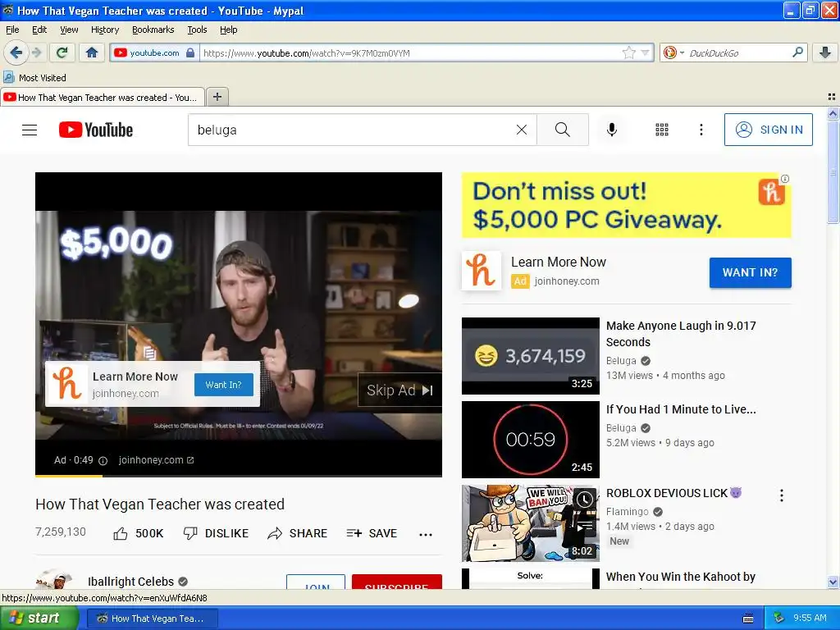Screen dimensions: 840x630
Task: Open the Help menu
Action: [x=228, y=30]
